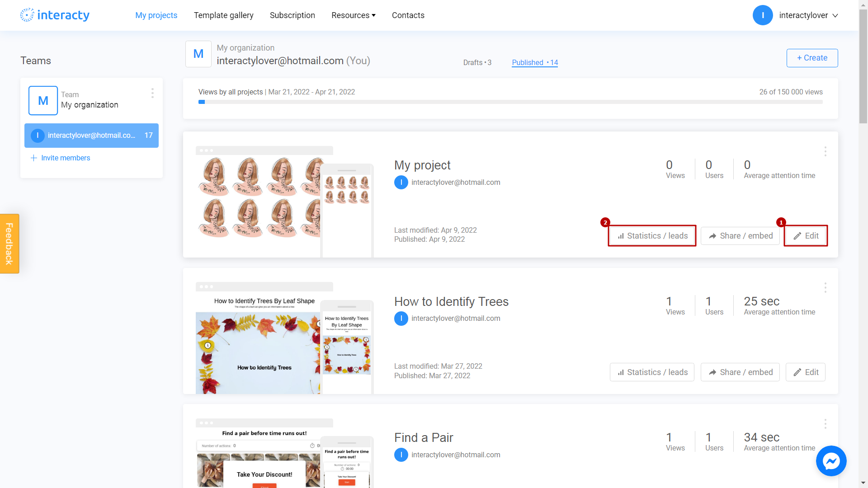Screen dimensions: 868x488
Task: Click the Interacty logo
Action: 55,15
